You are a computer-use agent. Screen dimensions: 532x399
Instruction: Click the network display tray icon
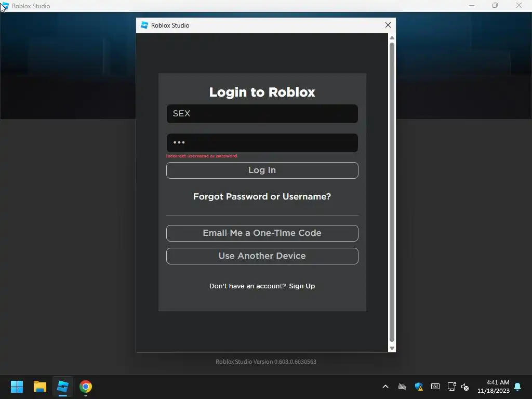point(451,387)
